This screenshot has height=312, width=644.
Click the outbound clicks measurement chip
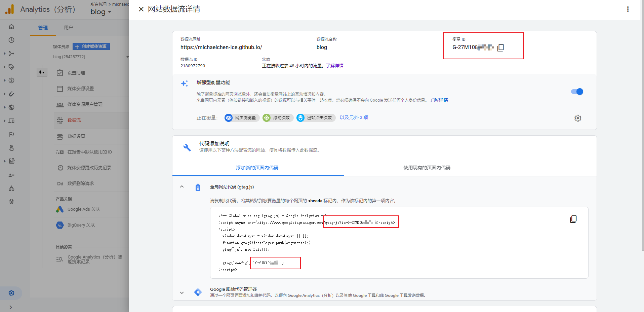[316, 118]
